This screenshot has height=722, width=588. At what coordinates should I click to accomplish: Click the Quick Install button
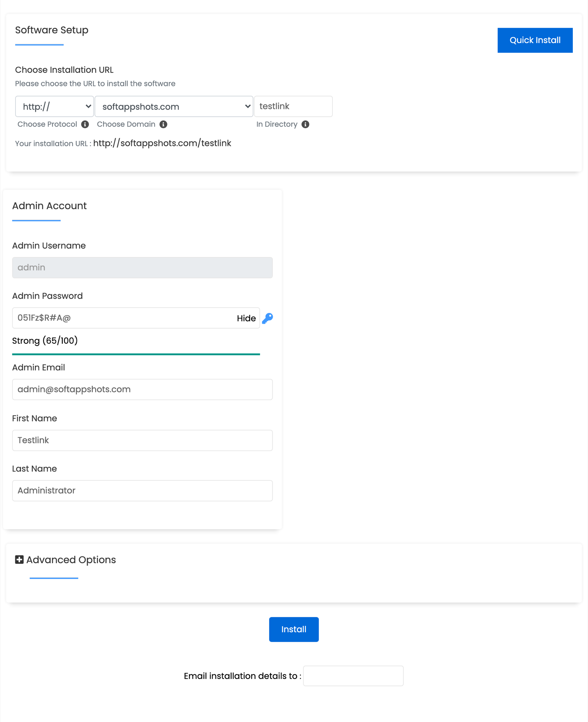(535, 40)
